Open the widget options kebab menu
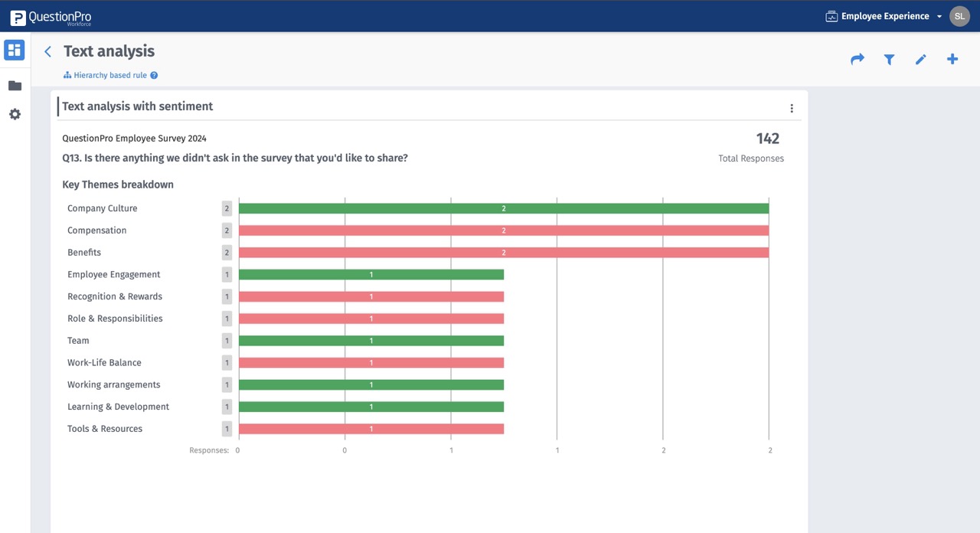 (792, 108)
